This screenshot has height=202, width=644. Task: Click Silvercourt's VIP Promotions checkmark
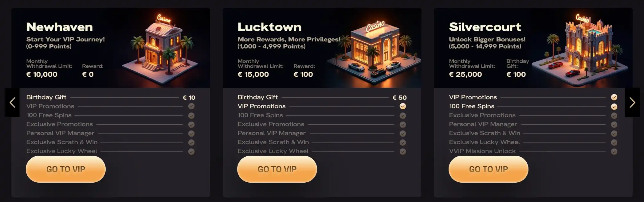coord(614,97)
